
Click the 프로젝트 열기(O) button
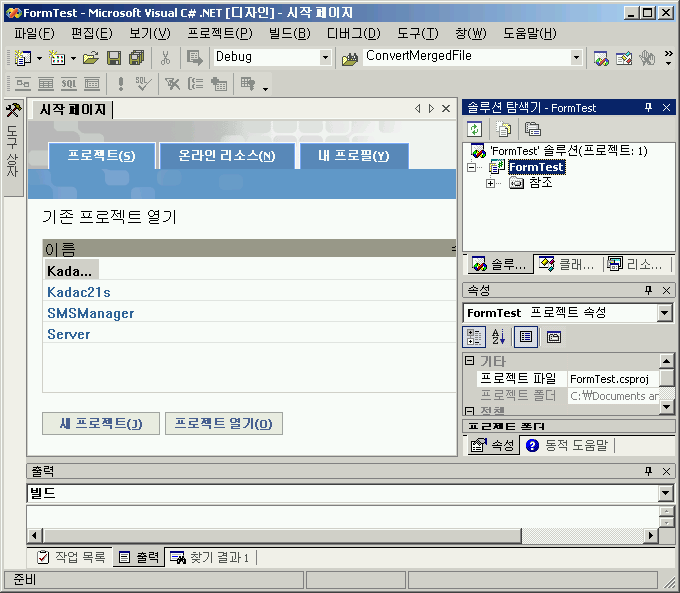[224, 423]
